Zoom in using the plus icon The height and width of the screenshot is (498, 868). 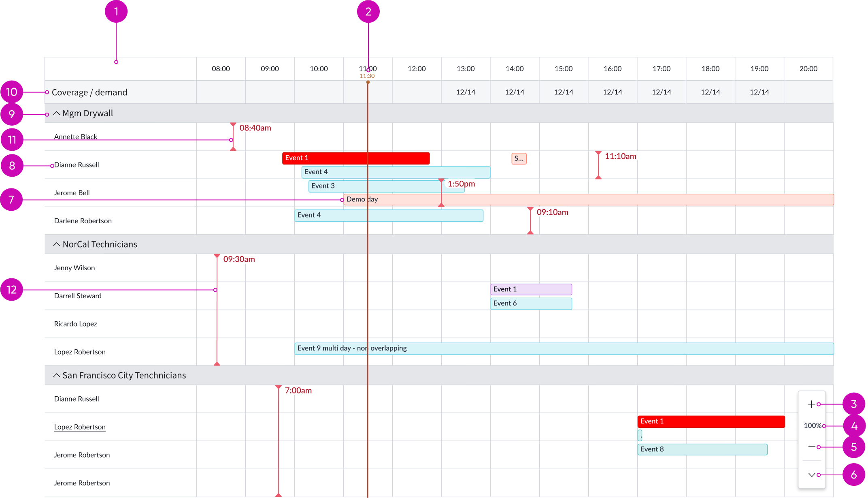click(x=812, y=404)
